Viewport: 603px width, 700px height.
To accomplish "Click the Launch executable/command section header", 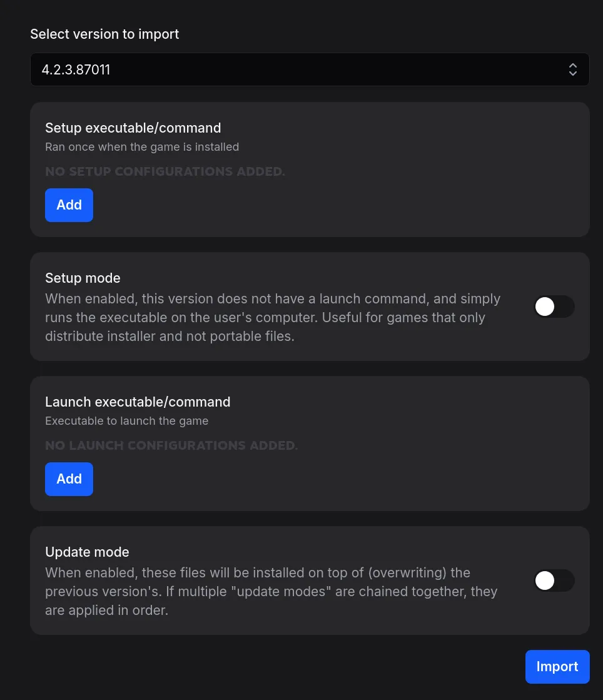I will (x=138, y=402).
